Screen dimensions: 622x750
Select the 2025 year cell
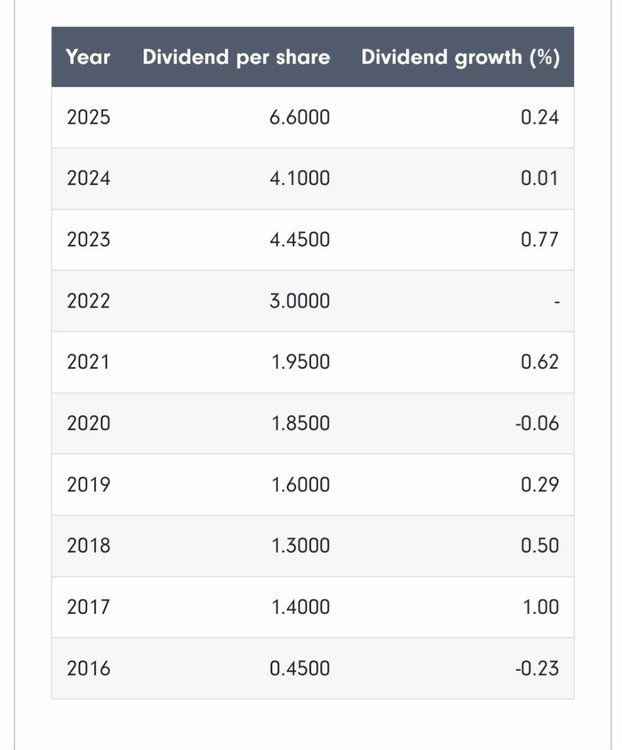88,118
